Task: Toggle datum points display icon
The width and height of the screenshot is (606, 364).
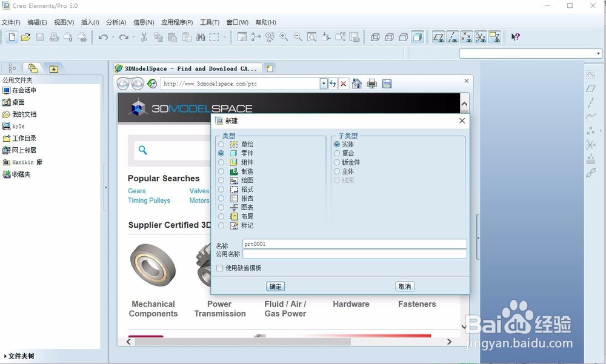Action: [467, 37]
